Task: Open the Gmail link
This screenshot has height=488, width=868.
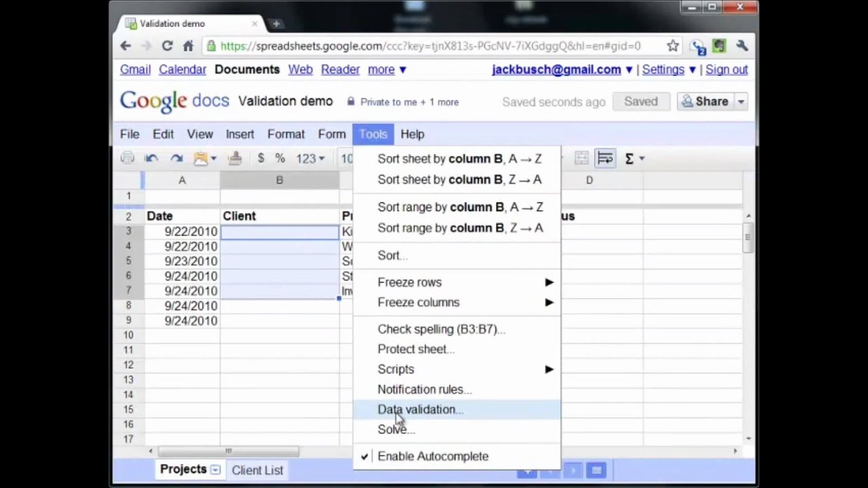Action: (x=135, y=70)
